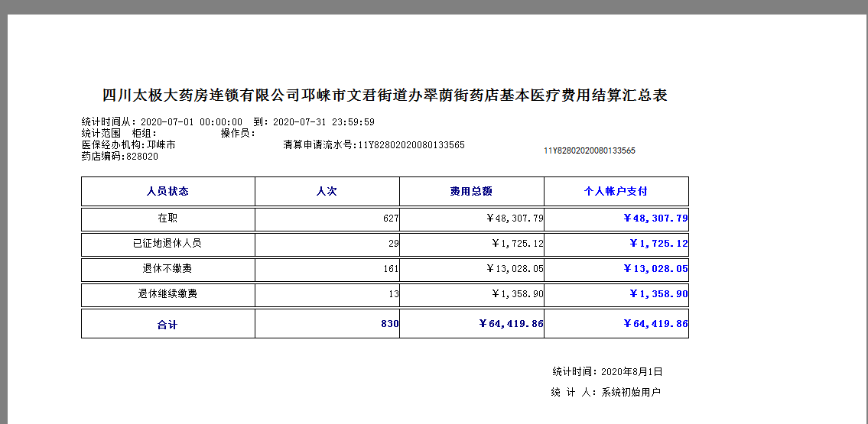
Task: Click the 人员状态 column header
Action: [x=167, y=191]
